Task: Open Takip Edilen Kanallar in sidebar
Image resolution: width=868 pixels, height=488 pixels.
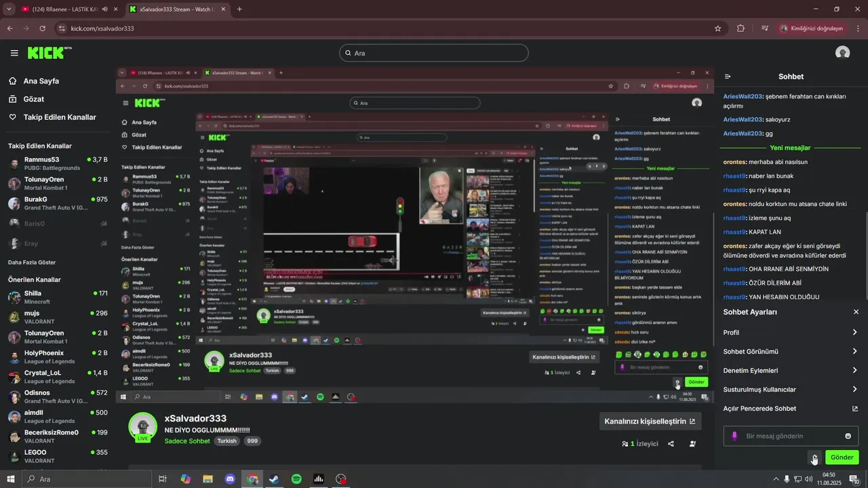Action: [x=52, y=117]
